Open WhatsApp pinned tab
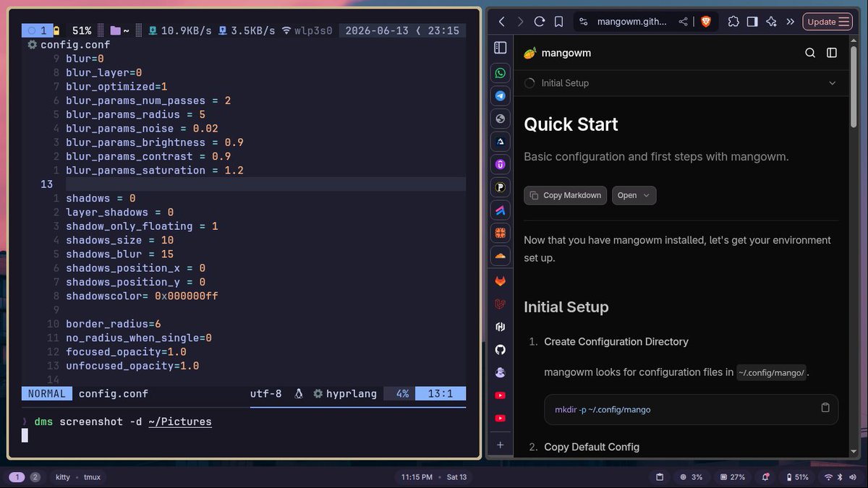Viewport: 868px width, 488px height. pyautogui.click(x=500, y=73)
